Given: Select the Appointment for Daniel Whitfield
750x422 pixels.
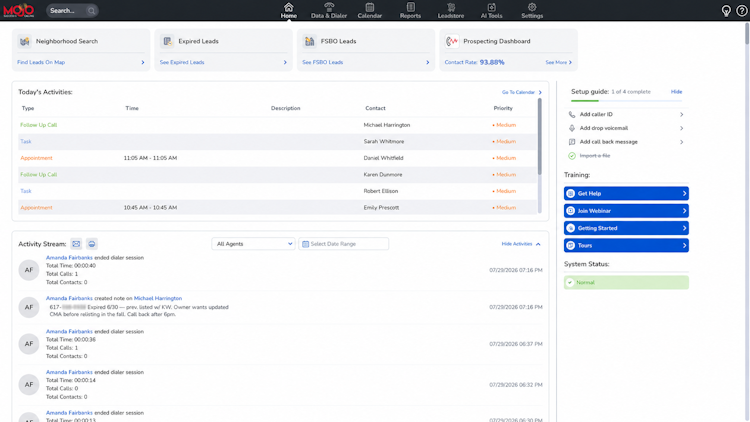Looking at the screenshot, I should point(277,158).
